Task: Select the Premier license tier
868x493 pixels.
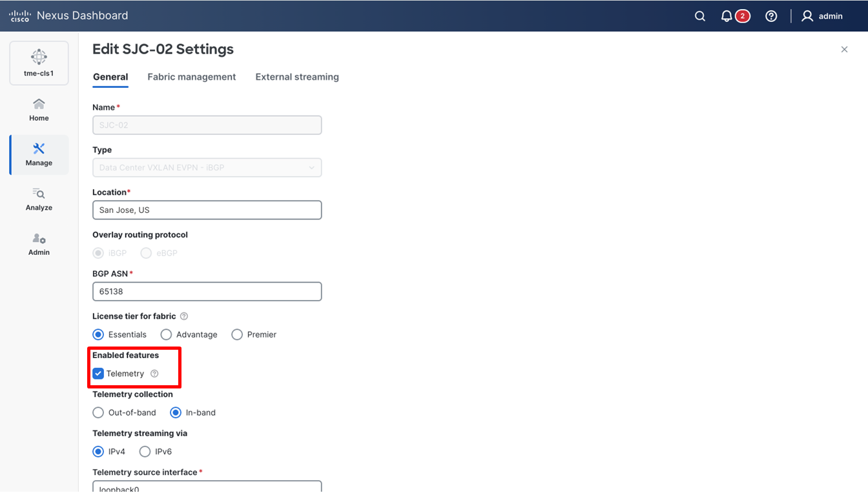Action: coord(237,334)
